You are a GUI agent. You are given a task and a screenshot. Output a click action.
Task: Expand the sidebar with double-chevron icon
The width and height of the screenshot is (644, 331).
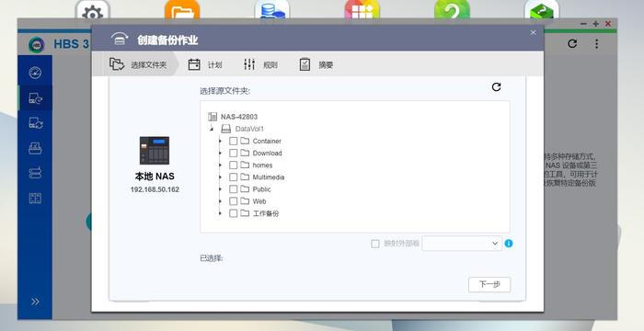point(35,302)
